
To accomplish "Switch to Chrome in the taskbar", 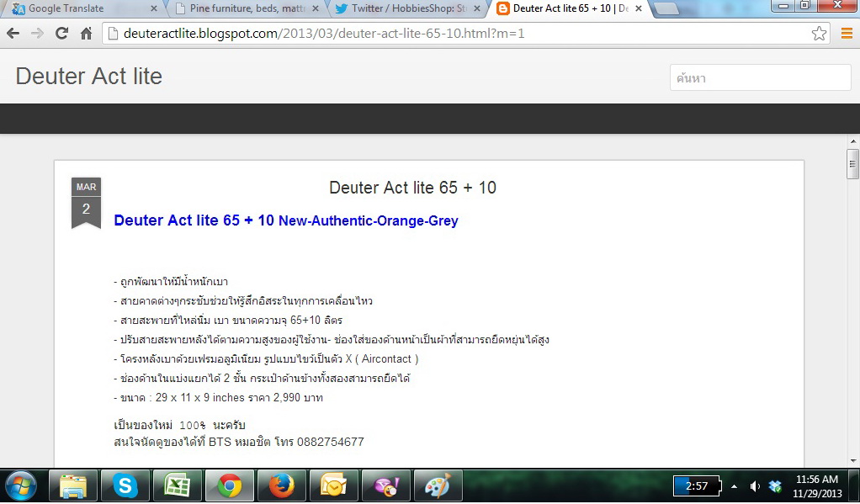I will tap(229, 485).
